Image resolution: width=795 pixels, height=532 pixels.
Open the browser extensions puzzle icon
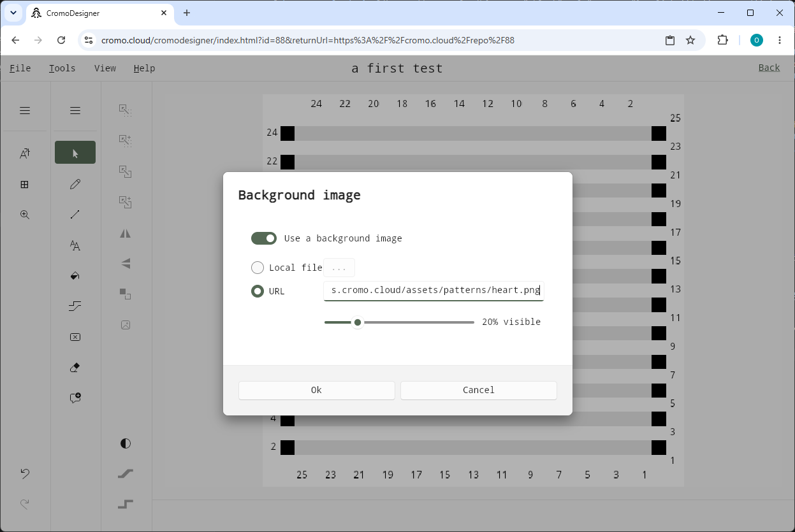[722, 40]
